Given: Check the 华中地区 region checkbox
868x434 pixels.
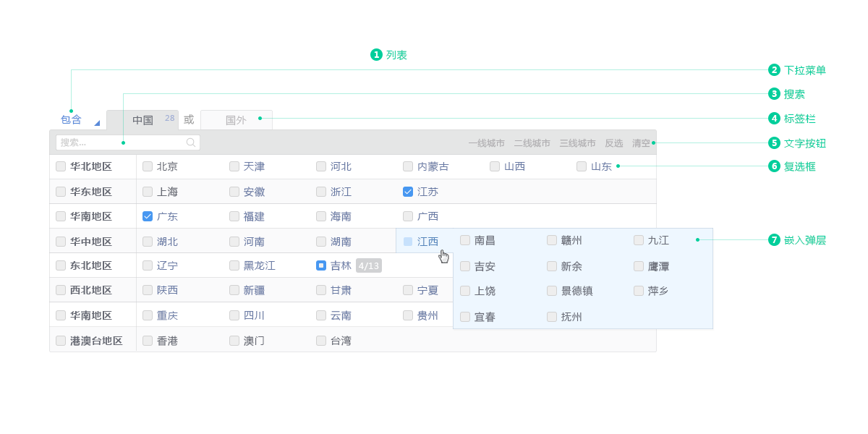Looking at the screenshot, I should coord(61,242).
